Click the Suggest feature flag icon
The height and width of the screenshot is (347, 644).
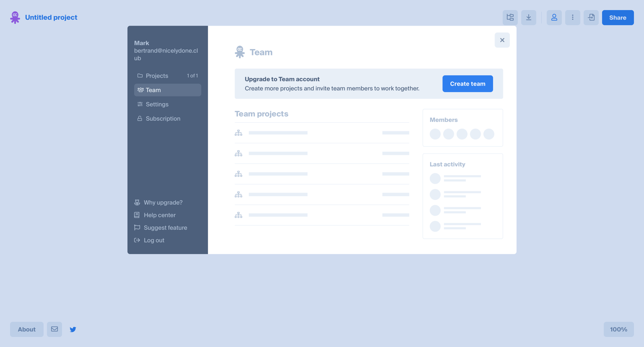(137, 228)
